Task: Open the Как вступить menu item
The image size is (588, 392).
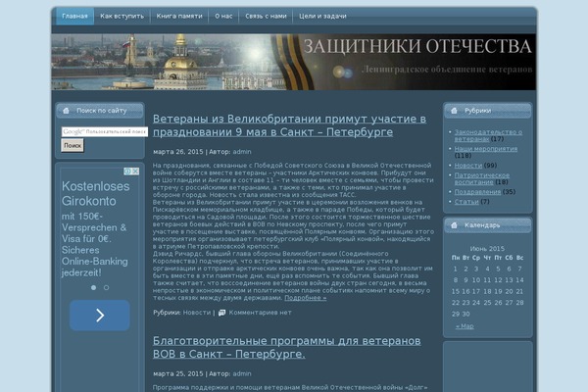Action: [x=122, y=16]
